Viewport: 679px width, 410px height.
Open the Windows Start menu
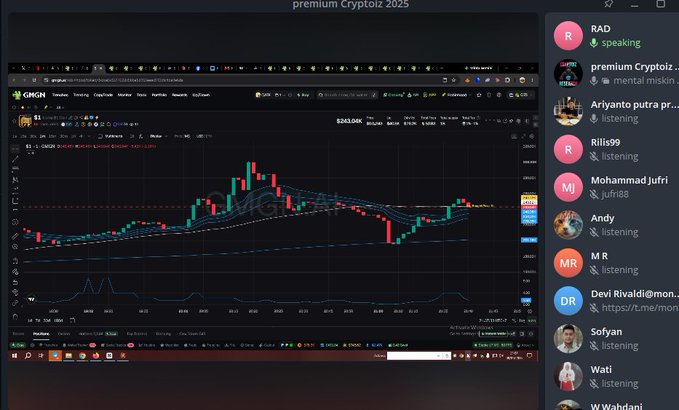pyautogui.click(x=14, y=355)
